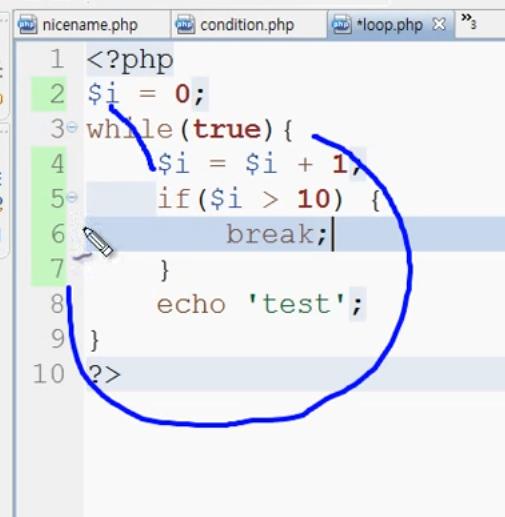Viewport: 505px width, 517px height.
Task: Click the PHP file icon on nicename.php tab
Action: pos(27,25)
